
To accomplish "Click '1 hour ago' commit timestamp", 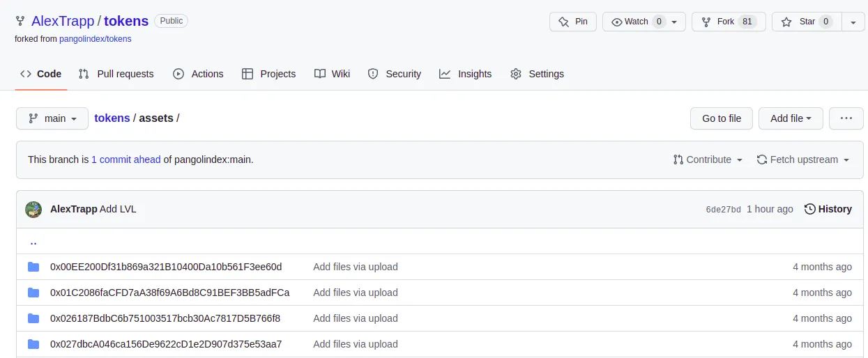I will click(770, 209).
